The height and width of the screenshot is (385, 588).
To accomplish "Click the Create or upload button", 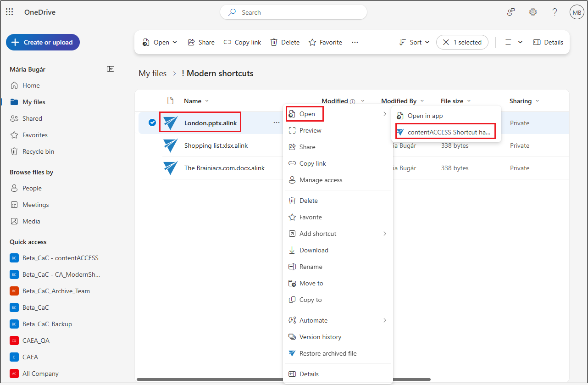I will [43, 42].
